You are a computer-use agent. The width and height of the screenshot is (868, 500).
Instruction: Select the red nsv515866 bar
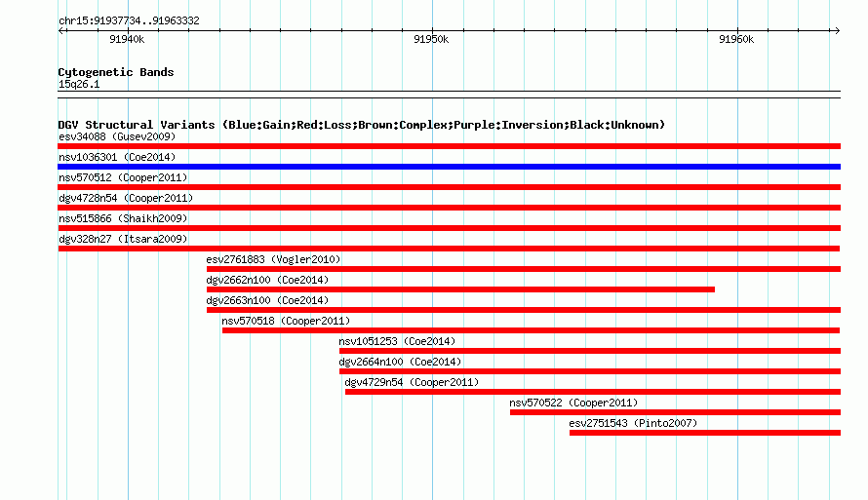(x=449, y=228)
